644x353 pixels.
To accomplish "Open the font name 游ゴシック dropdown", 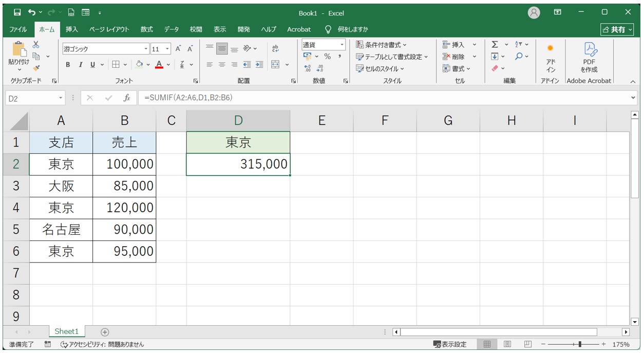I will (146, 49).
